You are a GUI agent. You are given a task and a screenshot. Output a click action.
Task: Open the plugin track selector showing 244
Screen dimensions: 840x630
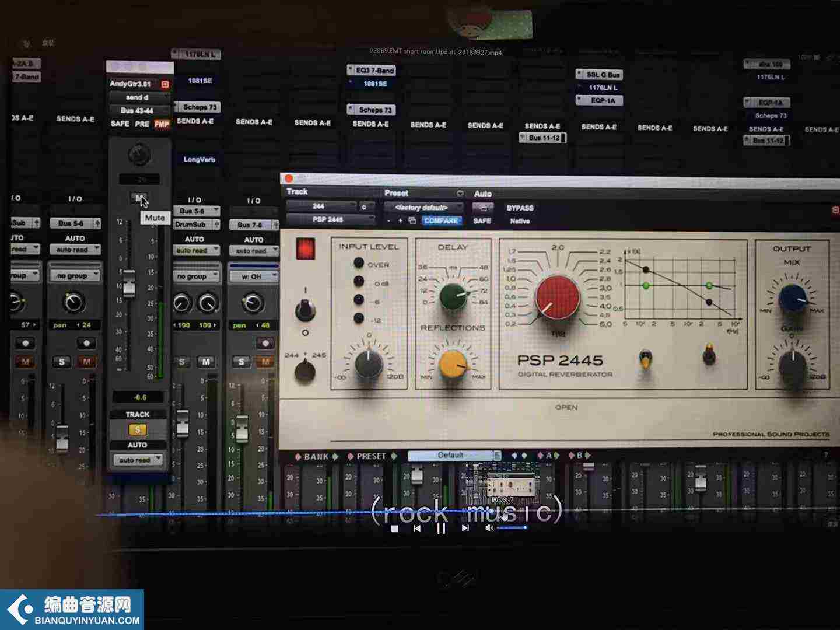point(321,206)
